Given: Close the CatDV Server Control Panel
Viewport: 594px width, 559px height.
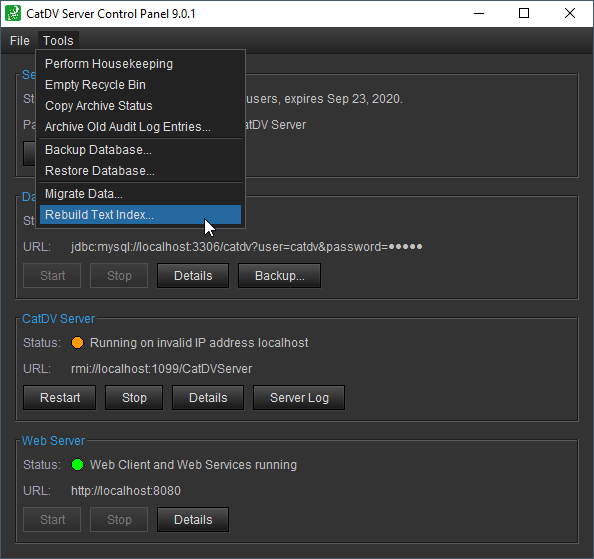Looking at the screenshot, I should (x=570, y=14).
